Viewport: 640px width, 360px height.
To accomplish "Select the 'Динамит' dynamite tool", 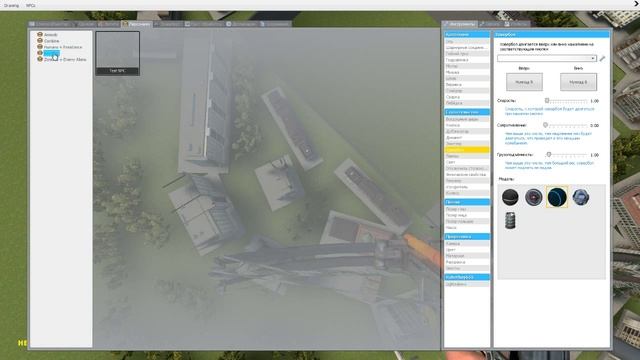I will point(467,138).
